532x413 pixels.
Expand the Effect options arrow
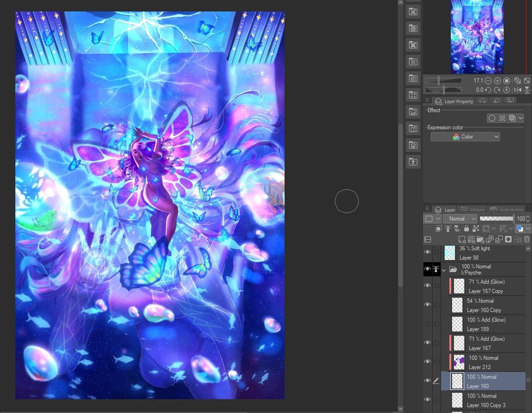(520, 118)
